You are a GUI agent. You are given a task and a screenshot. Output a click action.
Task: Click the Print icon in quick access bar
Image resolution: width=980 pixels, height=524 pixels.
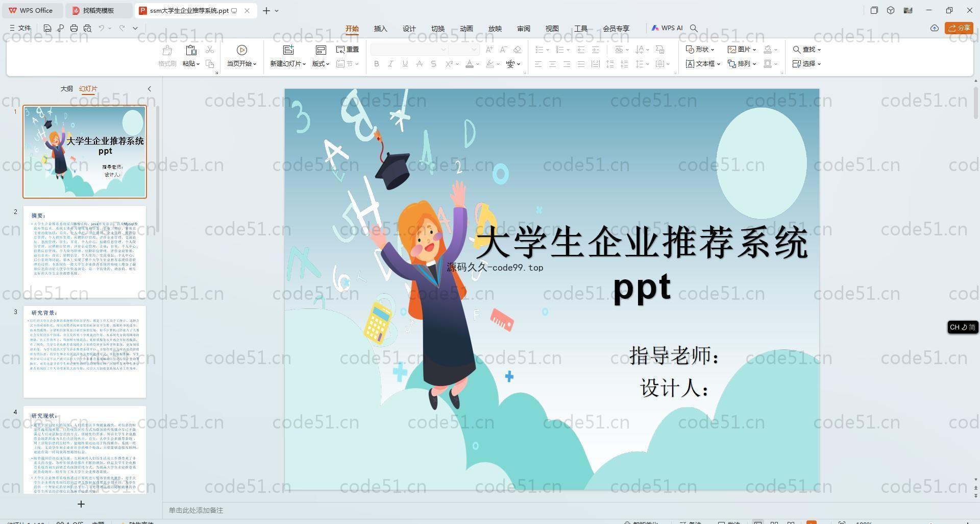pyautogui.click(x=74, y=28)
